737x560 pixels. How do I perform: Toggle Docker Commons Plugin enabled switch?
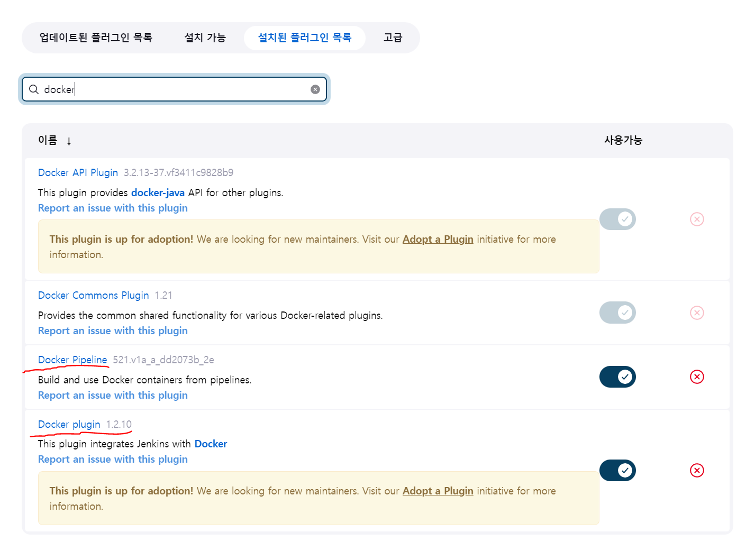click(x=617, y=313)
